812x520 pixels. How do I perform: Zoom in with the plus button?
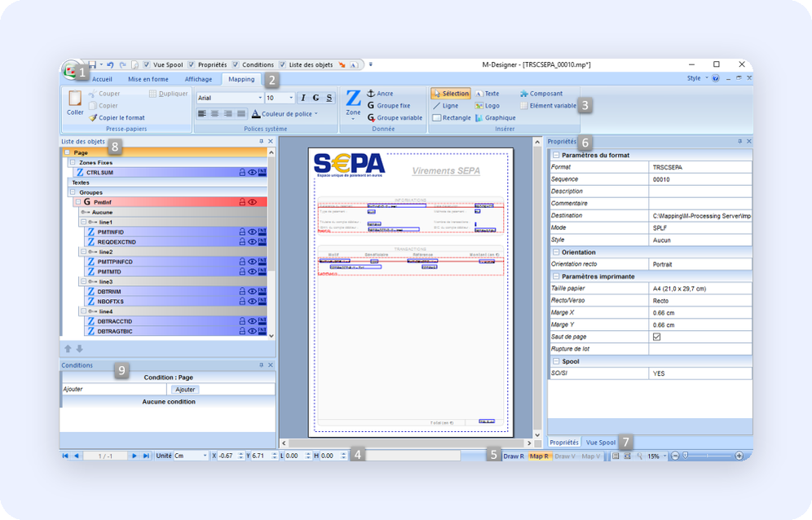(x=739, y=456)
